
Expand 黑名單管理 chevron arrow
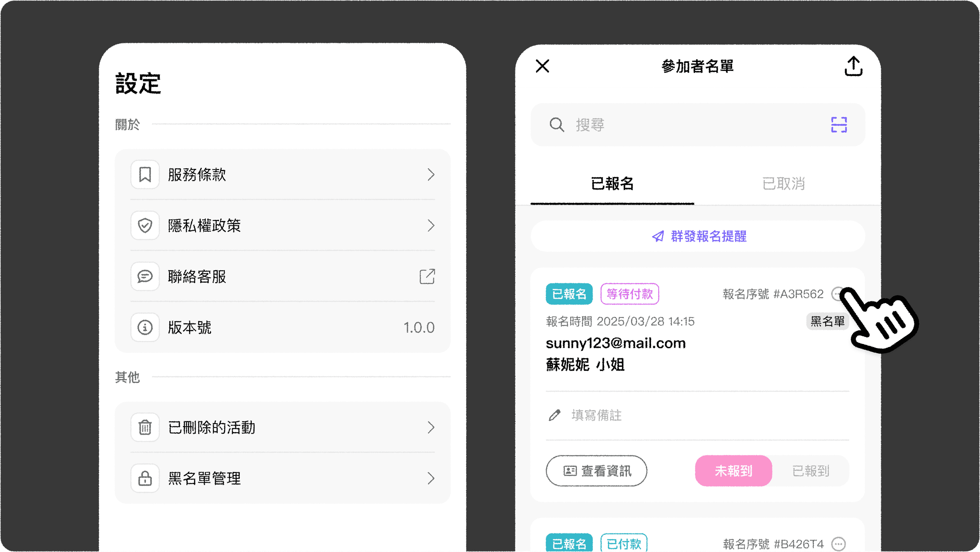[431, 478]
